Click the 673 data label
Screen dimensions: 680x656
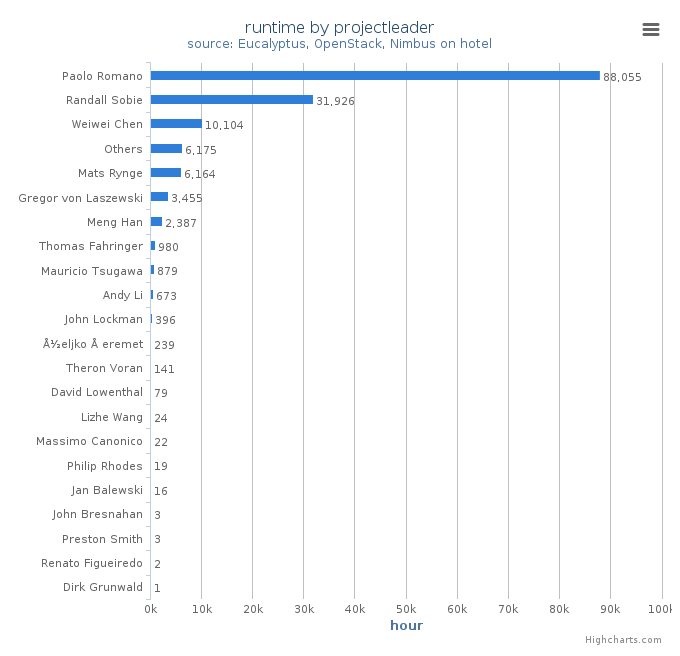point(167,296)
